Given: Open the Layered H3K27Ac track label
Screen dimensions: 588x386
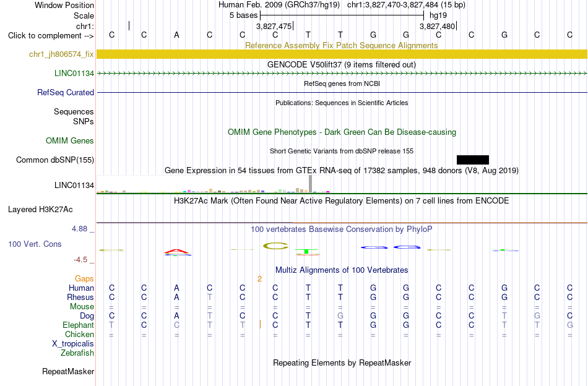Looking at the screenshot, I should click(x=40, y=209).
